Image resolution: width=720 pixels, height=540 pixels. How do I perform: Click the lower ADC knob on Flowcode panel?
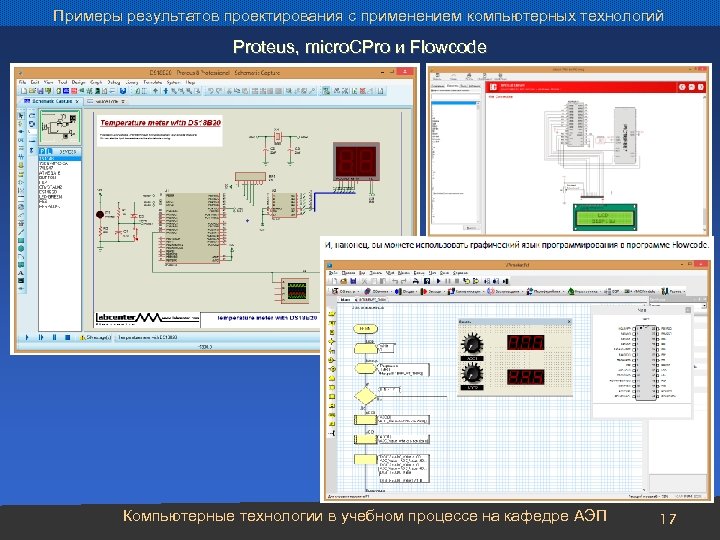472,373
